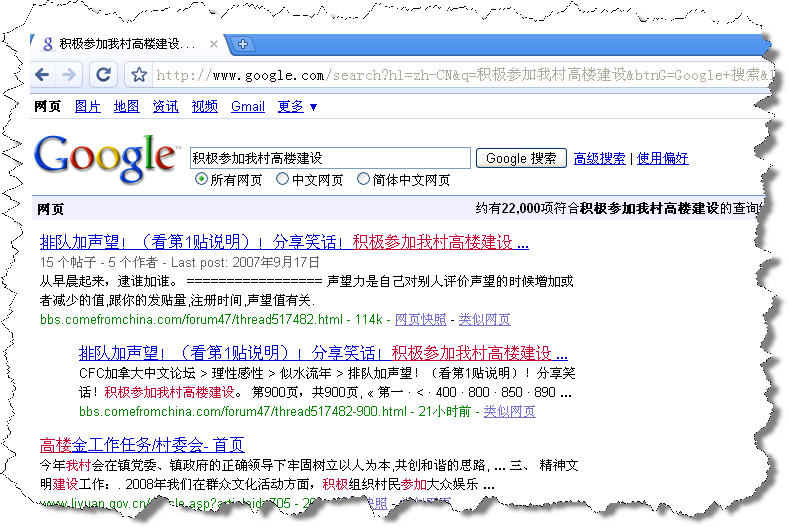Open the 高级搜索 link

[600, 158]
